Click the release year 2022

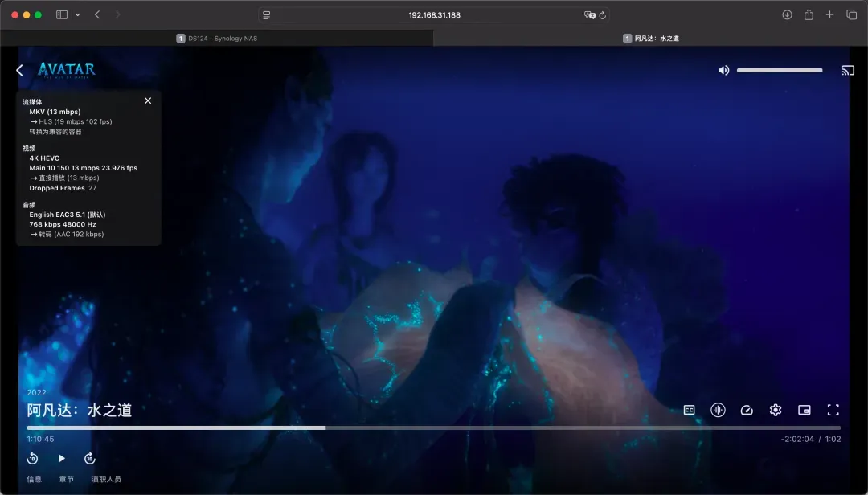pos(36,393)
